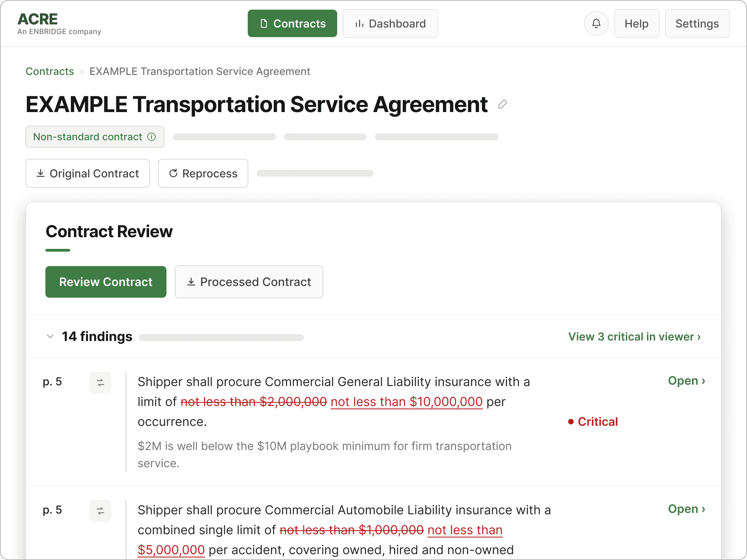
Task: Click the Contracts breadcrumb link
Action: click(x=50, y=71)
